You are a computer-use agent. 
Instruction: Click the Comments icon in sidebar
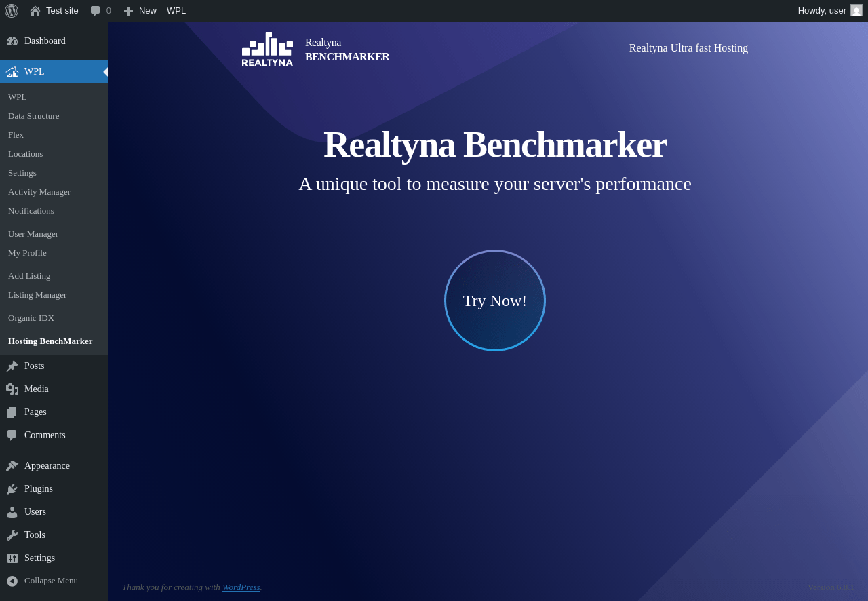[12, 435]
